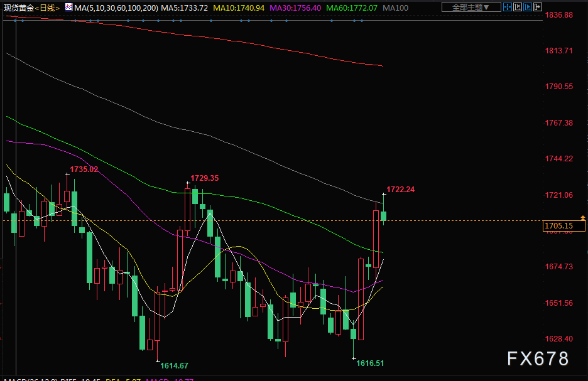Image resolution: width=588 pixels, height=381 pixels.
Task: Click the 1722.24 latest high label
Action: point(401,190)
